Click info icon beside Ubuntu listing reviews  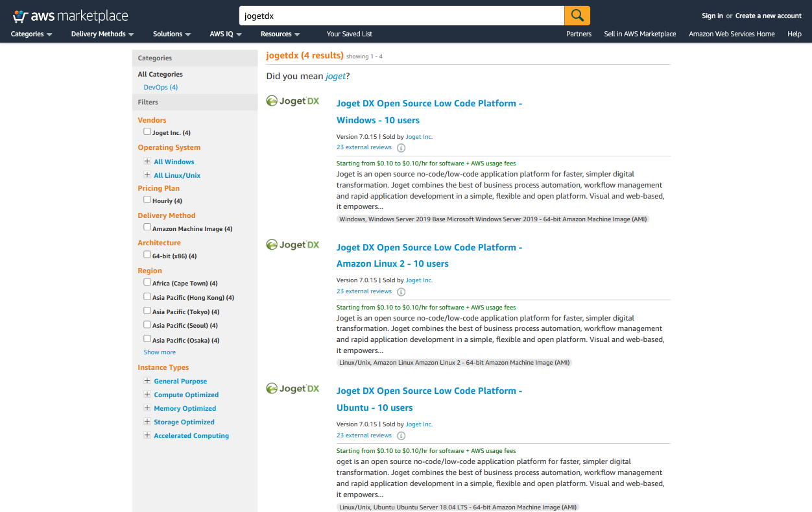[x=401, y=436]
